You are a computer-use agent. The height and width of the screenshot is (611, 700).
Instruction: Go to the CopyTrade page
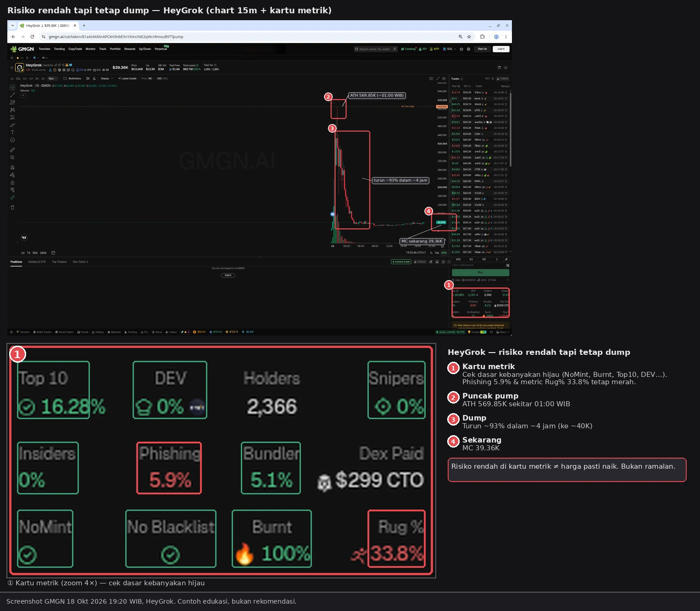tap(75, 49)
